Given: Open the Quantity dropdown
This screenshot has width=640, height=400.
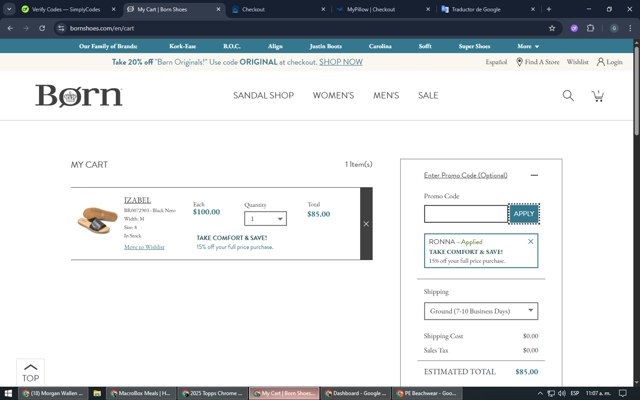Looking at the screenshot, I should click(265, 218).
